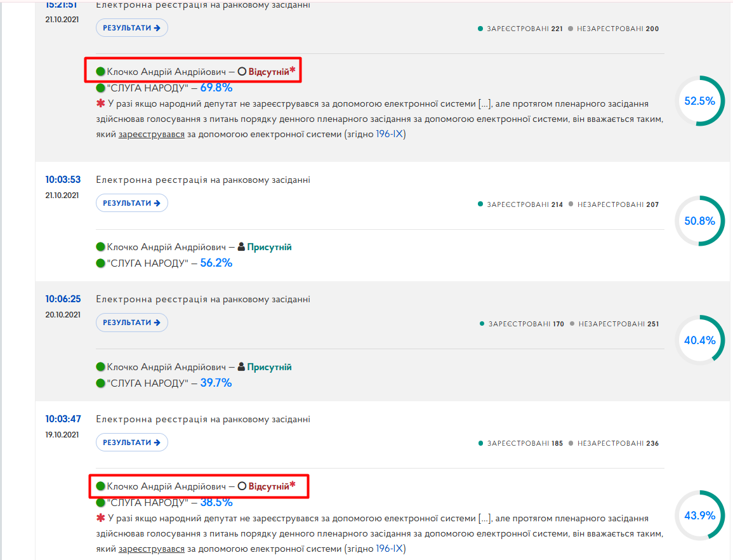Click the empty circle icon beside Відсутній on 19.10.2021
The height and width of the screenshot is (560, 733).
[x=242, y=486]
